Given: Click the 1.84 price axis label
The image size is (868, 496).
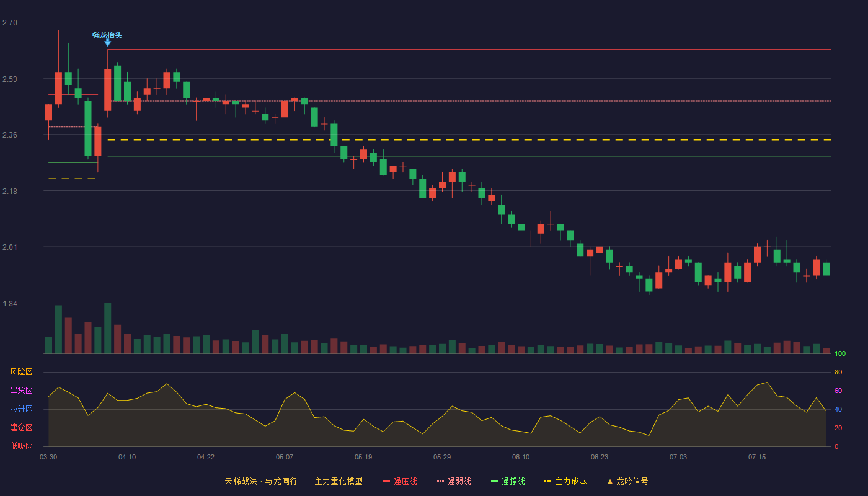Looking at the screenshot, I should (10, 304).
